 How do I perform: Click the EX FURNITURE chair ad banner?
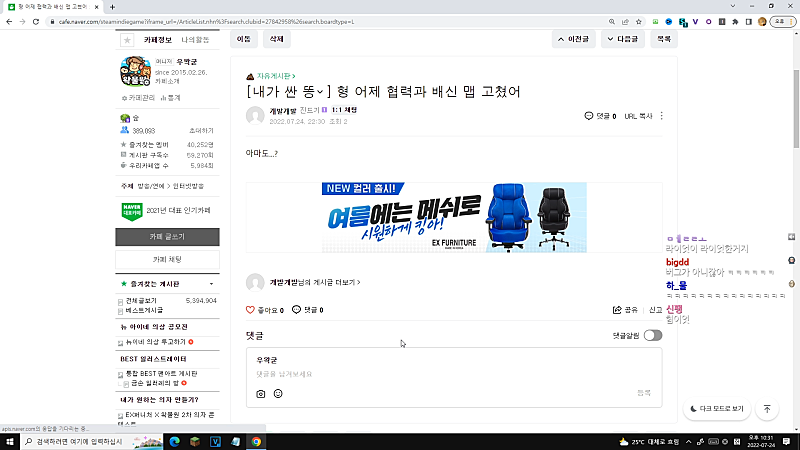[454, 217]
